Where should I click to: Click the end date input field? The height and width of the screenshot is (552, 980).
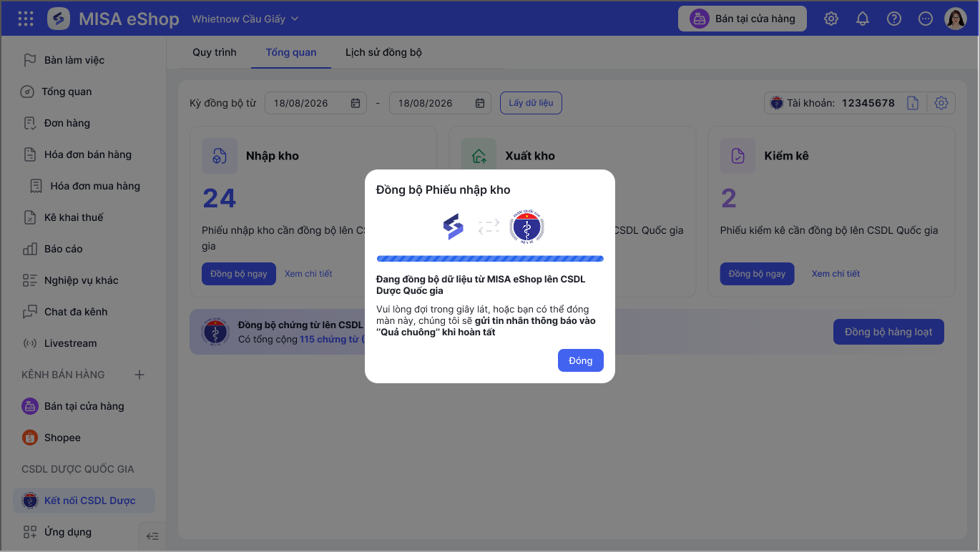click(440, 103)
